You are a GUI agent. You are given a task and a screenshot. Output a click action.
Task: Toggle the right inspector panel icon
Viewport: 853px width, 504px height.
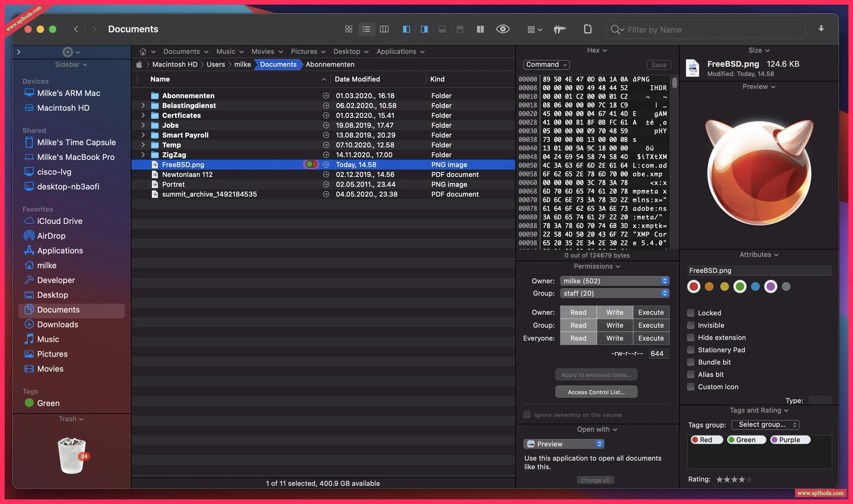point(424,29)
